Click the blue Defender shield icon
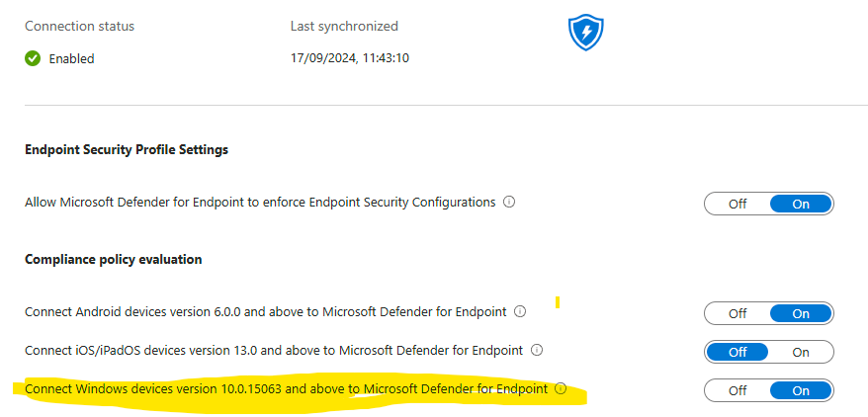The width and height of the screenshot is (868, 417). coord(585,34)
